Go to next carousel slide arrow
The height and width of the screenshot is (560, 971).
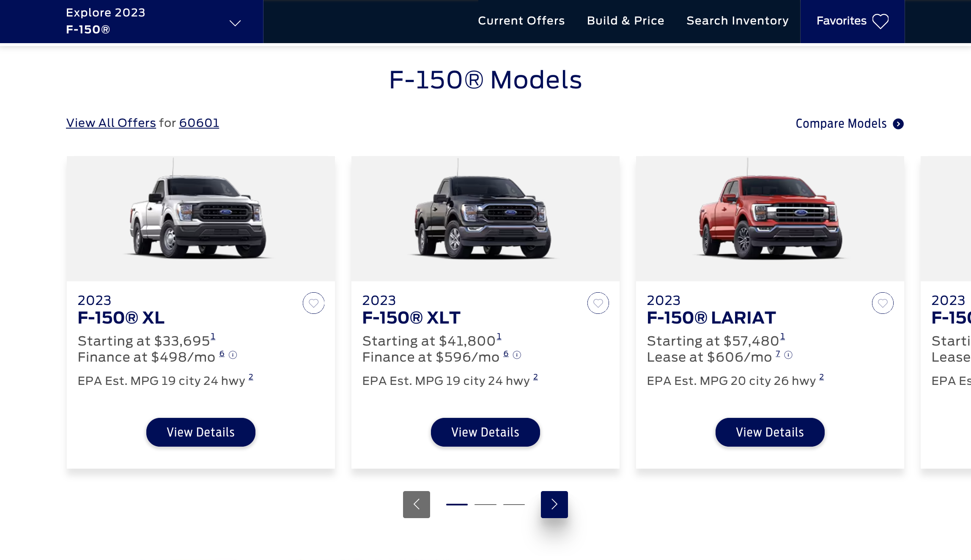tap(554, 504)
